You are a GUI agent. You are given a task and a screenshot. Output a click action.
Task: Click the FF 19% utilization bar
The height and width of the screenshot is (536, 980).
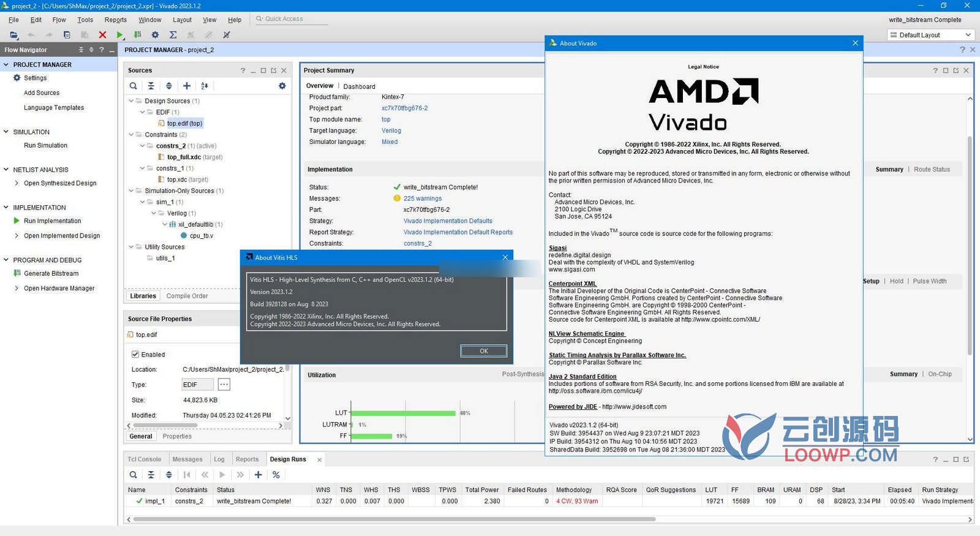pyautogui.click(x=371, y=436)
